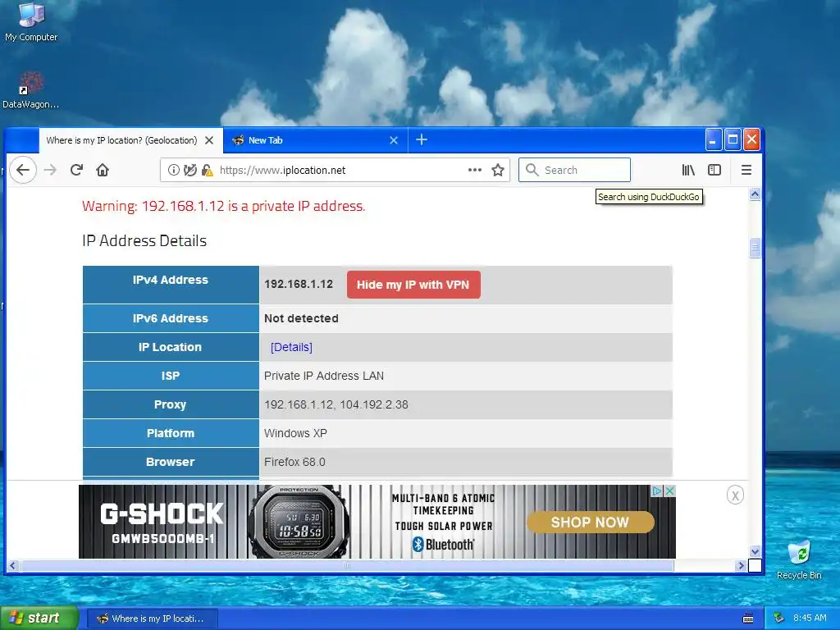840x630 pixels.
Task: Close the G-Shock ad via corner X
Action: point(669,491)
